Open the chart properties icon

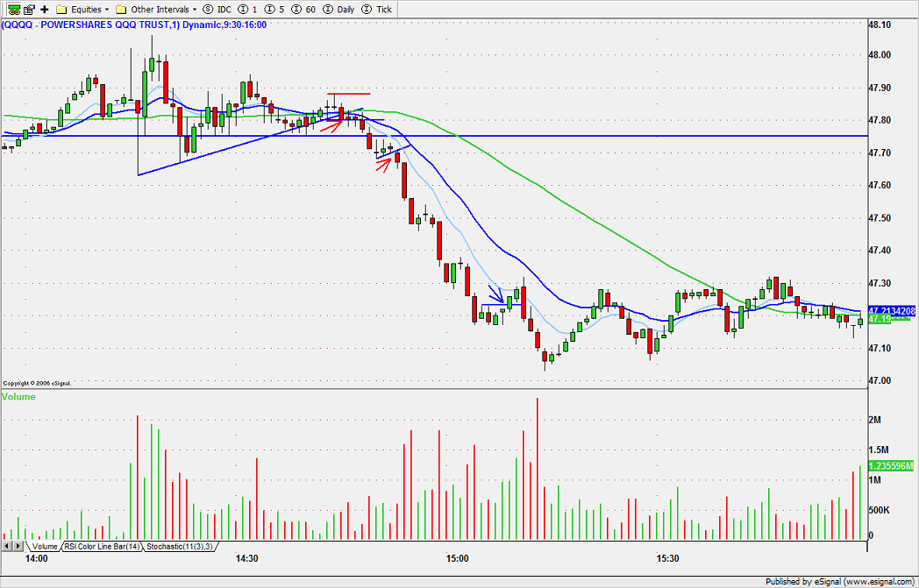[x=28, y=10]
